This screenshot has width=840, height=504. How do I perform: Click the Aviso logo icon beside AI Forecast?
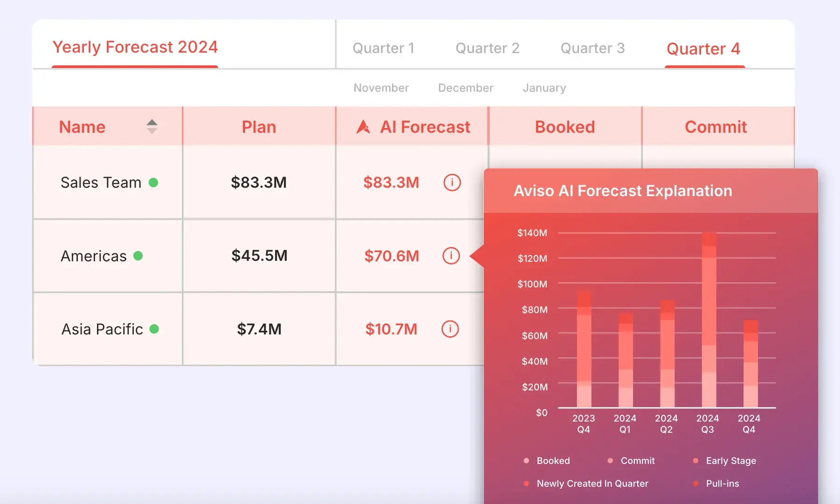(363, 127)
